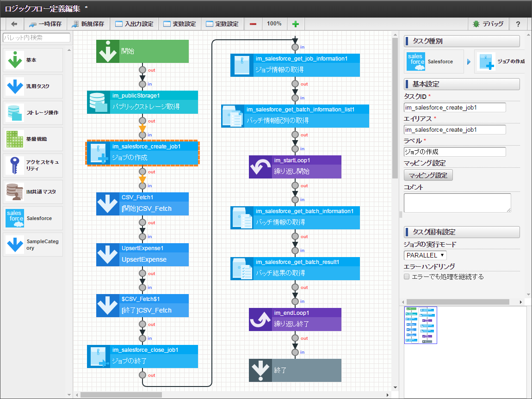The height and width of the screenshot is (399, 532).
Task: Select the CSV_Fetch1 node arrow icon
Action: tap(108, 204)
